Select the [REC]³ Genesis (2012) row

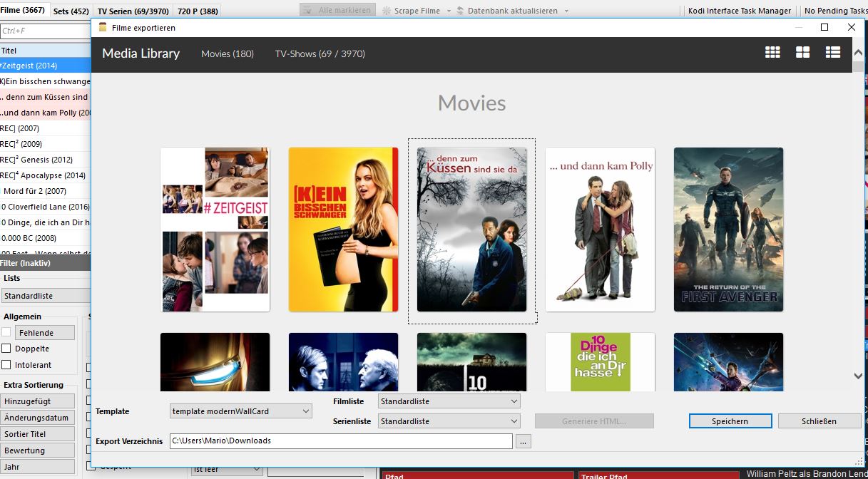point(46,160)
